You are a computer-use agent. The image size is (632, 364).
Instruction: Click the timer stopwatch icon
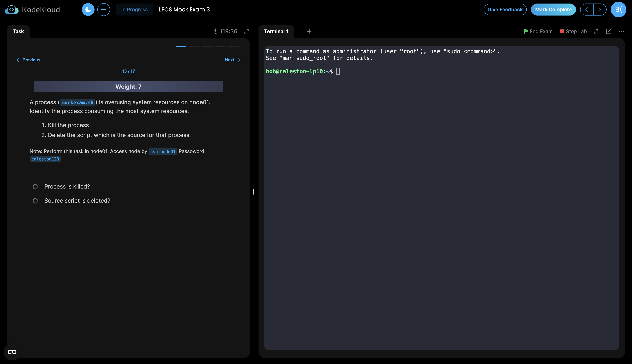tap(215, 31)
